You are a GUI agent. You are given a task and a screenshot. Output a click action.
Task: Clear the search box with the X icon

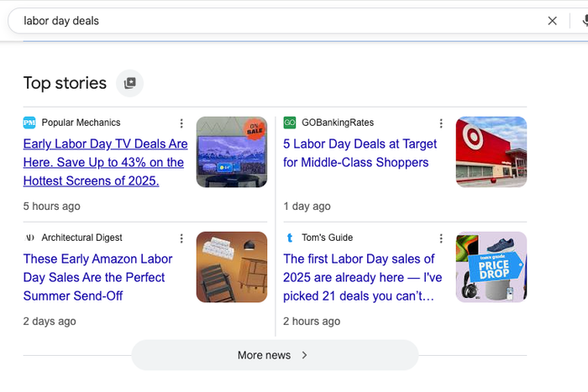pyautogui.click(x=552, y=21)
